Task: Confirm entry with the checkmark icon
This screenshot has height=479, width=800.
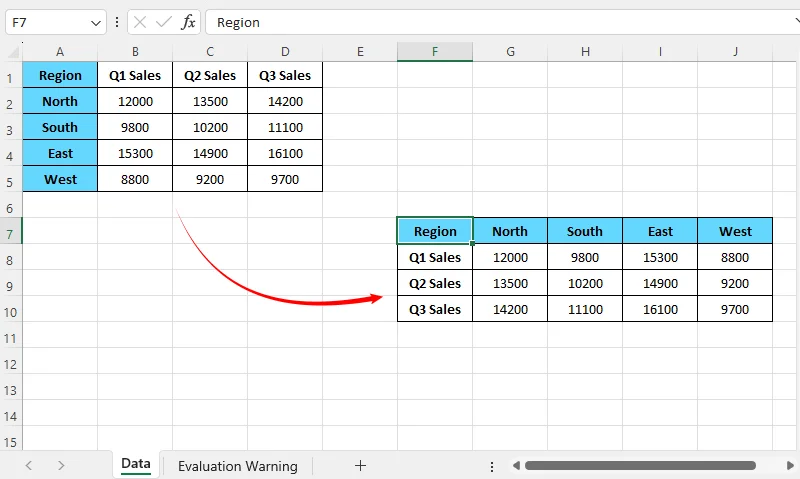Action: [x=164, y=22]
